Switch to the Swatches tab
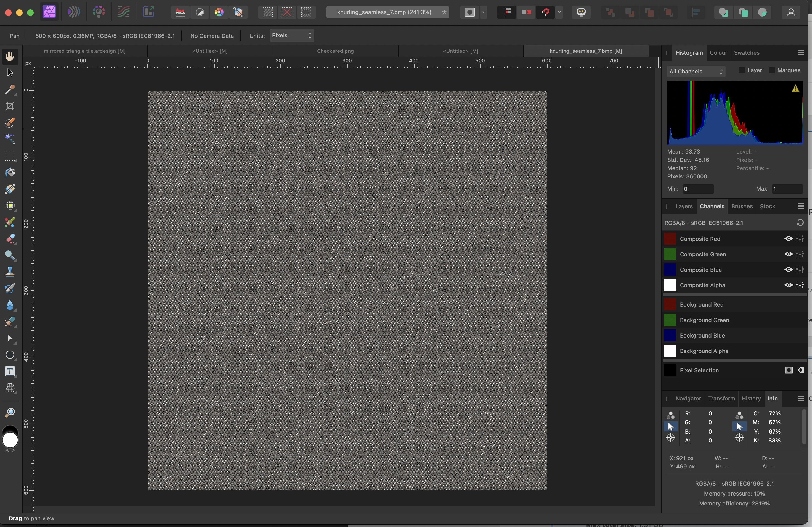Viewport: 812px width, 527px height. coord(747,53)
